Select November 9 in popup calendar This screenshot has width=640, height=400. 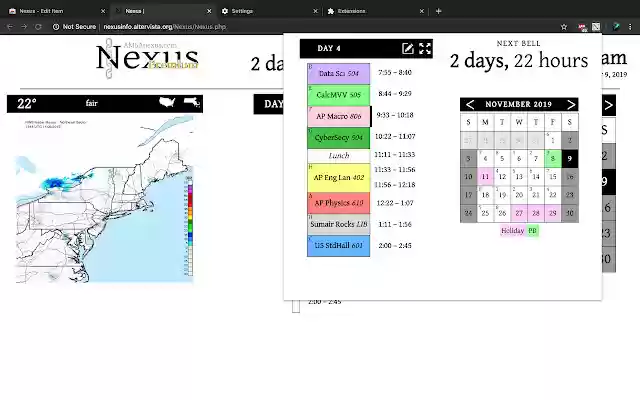pyautogui.click(x=570, y=158)
